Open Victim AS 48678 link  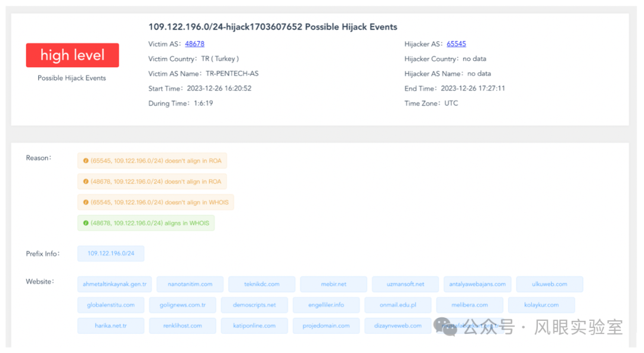coord(194,44)
